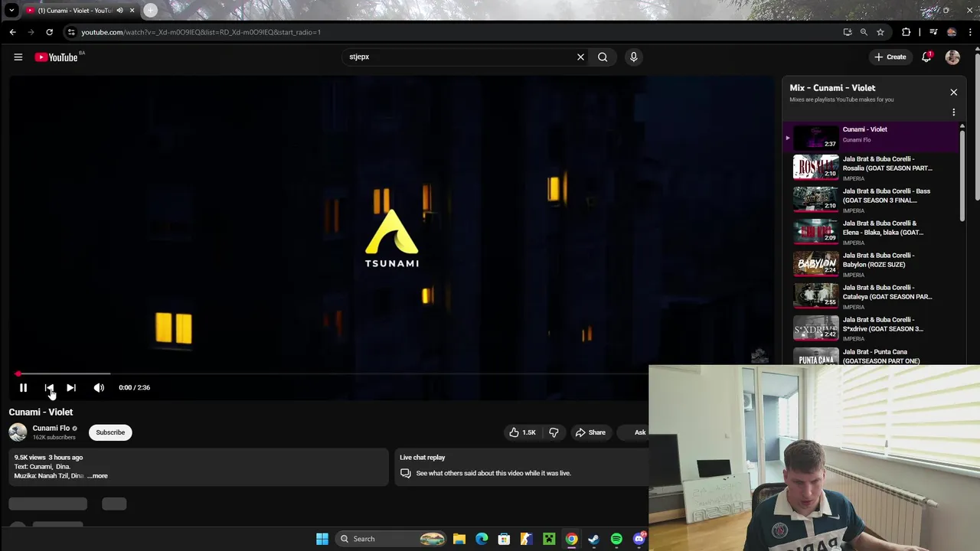Open the tab search dropdown arrow
The width and height of the screenshot is (980, 551).
(11, 10)
